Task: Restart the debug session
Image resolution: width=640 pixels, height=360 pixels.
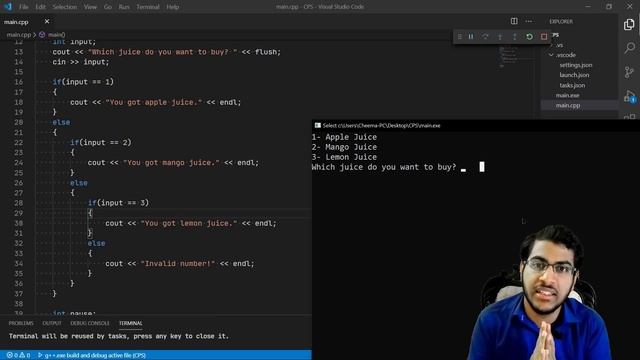Action: tap(529, 37)
